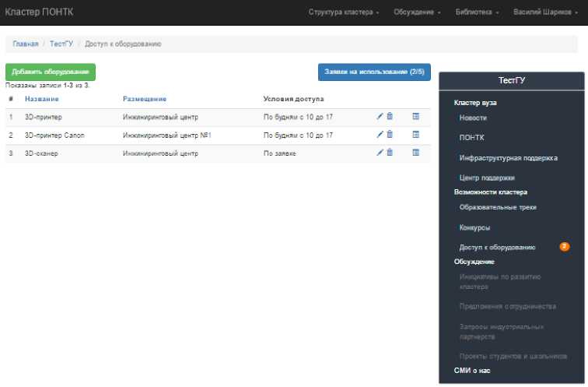Delete the 3D-принтер entry using trash icon
The image size is (588, 387).
(390, 116)
